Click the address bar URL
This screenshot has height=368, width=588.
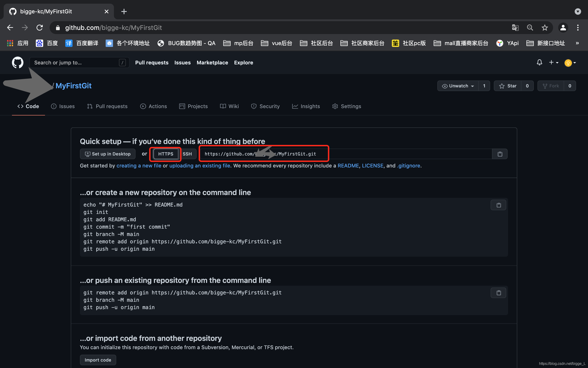(113, 28)
